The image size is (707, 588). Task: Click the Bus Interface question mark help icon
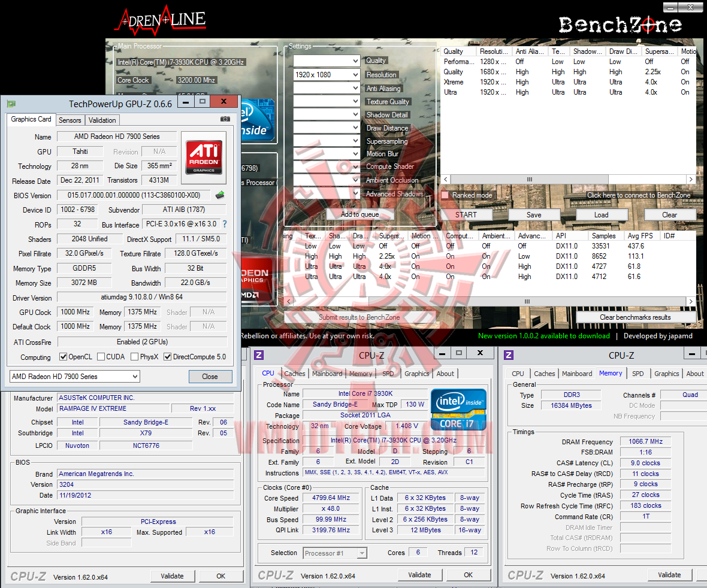tap(225, 224)
